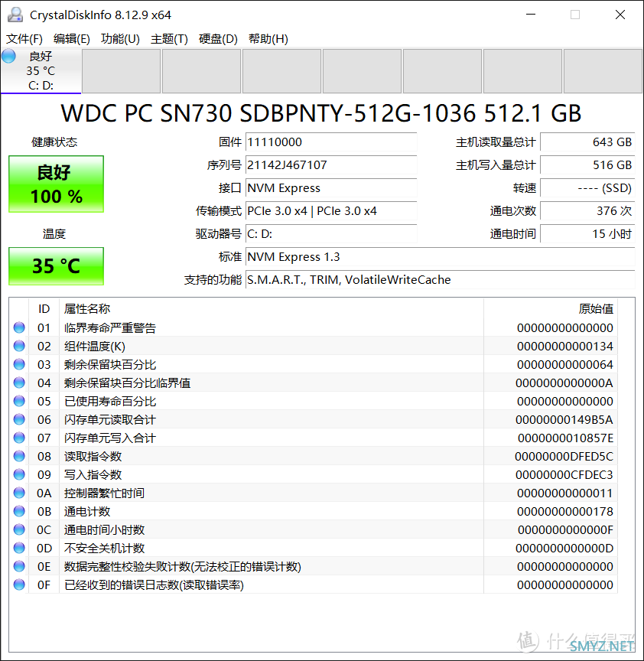644x661 pixels.
Task: Click the blue status orb on disk tab
Action: tap(8, 56)
